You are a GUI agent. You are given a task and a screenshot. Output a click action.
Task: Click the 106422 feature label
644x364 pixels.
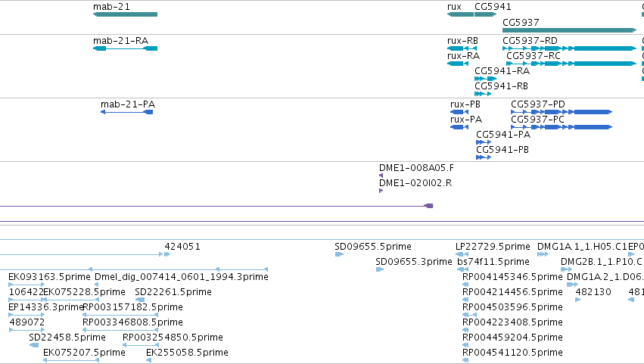tap(26, 292)
